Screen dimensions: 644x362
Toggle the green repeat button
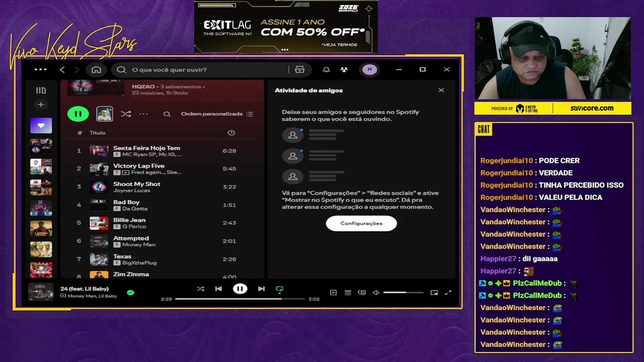(x=280, y=289)
